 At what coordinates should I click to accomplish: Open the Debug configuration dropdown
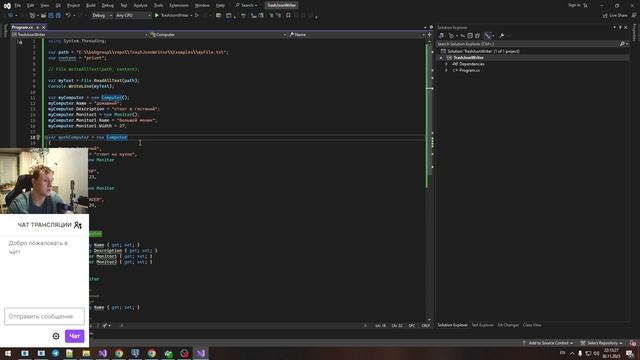coord(102,15)
